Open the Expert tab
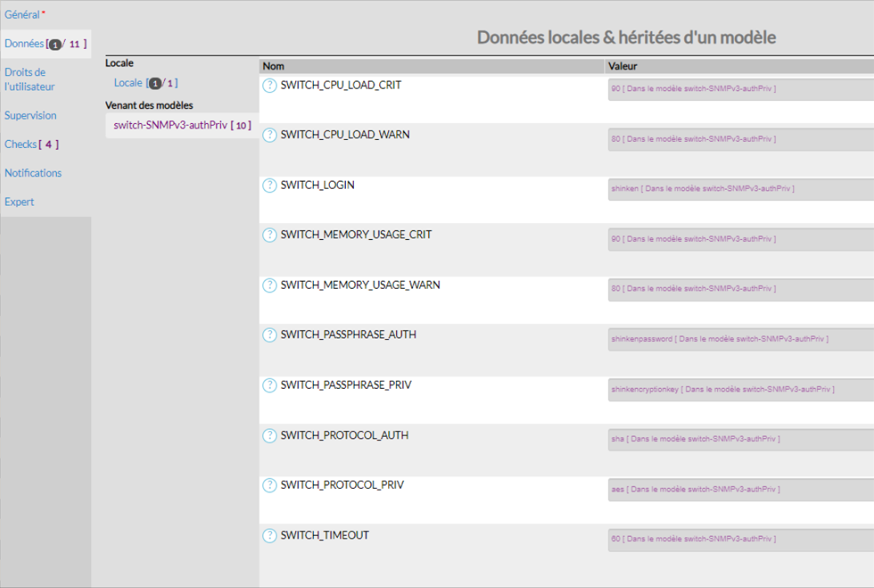Viewport: 874px width, 588px height. pyautogui.click(x=19, y=202)
